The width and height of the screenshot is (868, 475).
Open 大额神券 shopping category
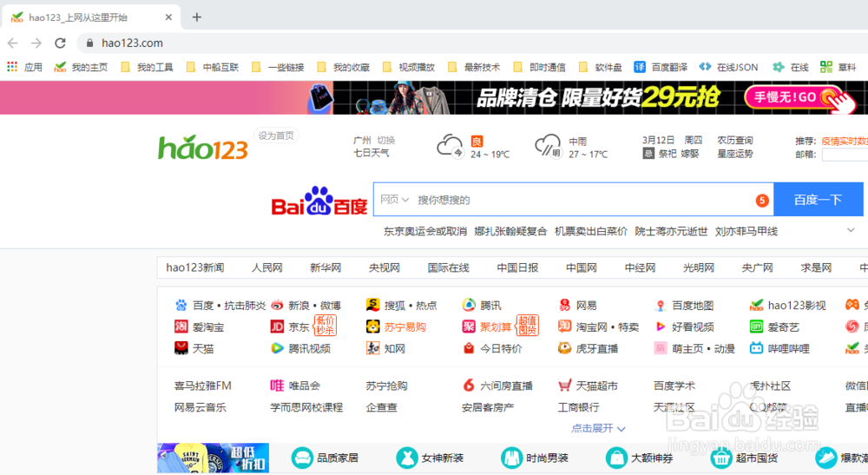[x=640, y=458]
